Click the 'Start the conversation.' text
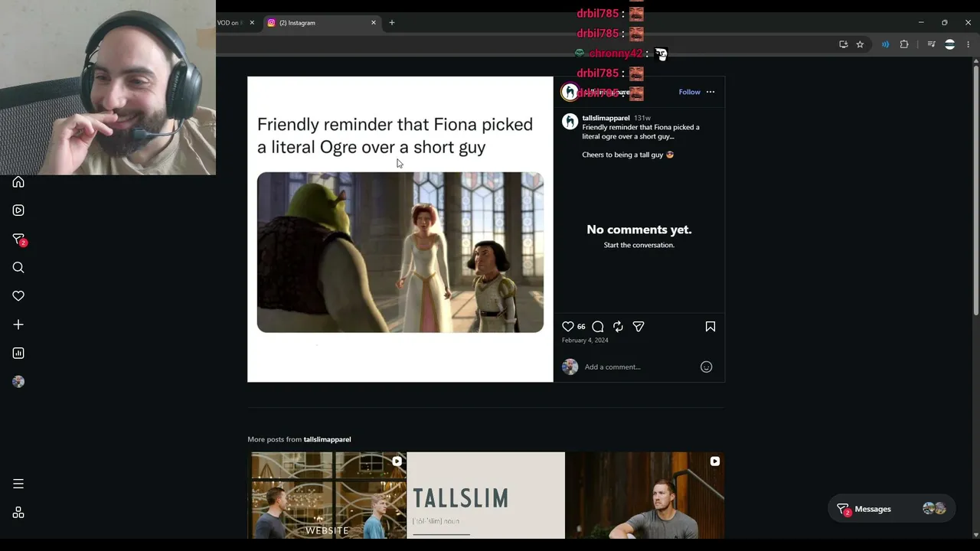 pos(639,245)
